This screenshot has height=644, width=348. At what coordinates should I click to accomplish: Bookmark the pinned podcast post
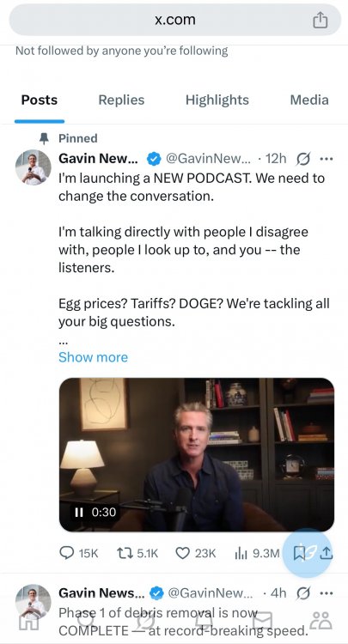pyautogui.click(x=299, y=553)
